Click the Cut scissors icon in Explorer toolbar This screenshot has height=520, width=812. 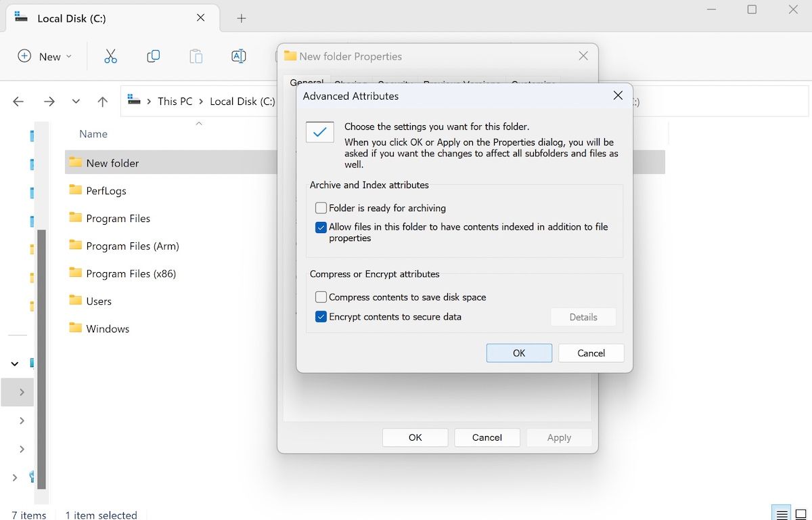110,56
